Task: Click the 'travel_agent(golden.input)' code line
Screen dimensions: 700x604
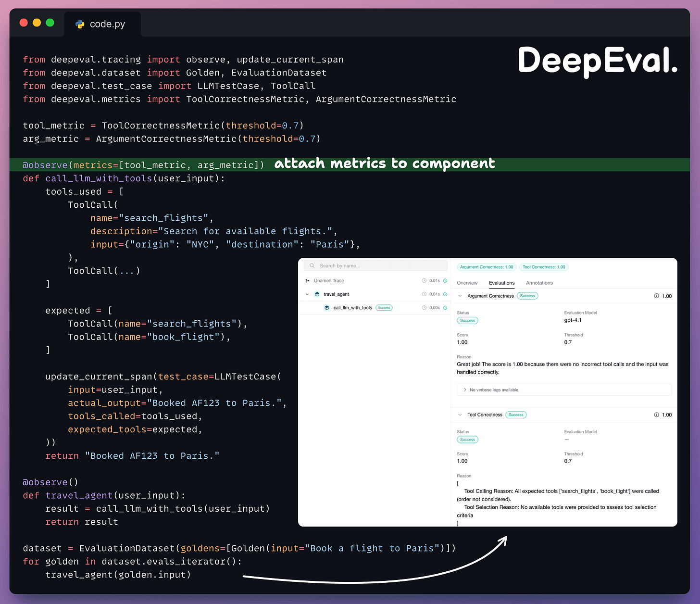Action: [x=118, y=575]
